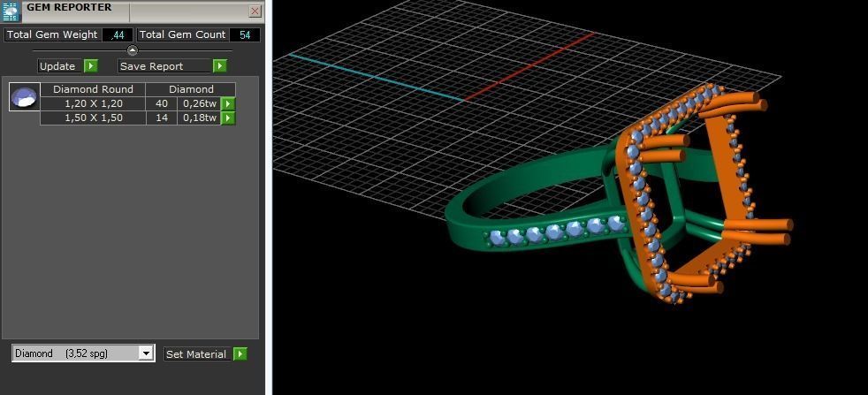Click the Total Gem Count label
Image resolution: width=868 pixels, height=395 pixels.
point(182,34)
